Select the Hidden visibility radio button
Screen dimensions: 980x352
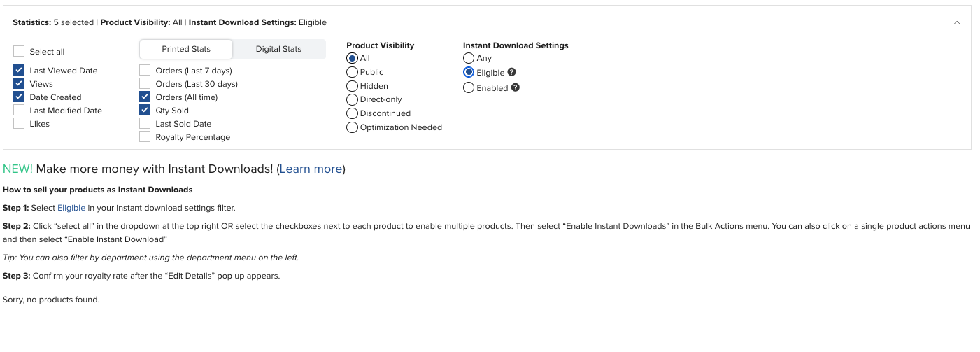click(353, 85)
